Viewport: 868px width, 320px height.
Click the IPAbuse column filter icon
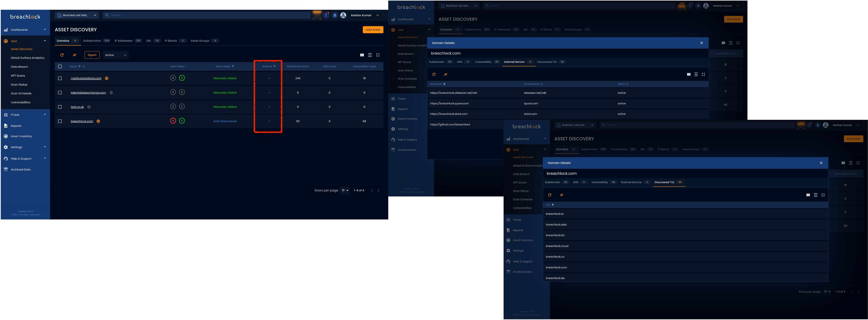275,66
